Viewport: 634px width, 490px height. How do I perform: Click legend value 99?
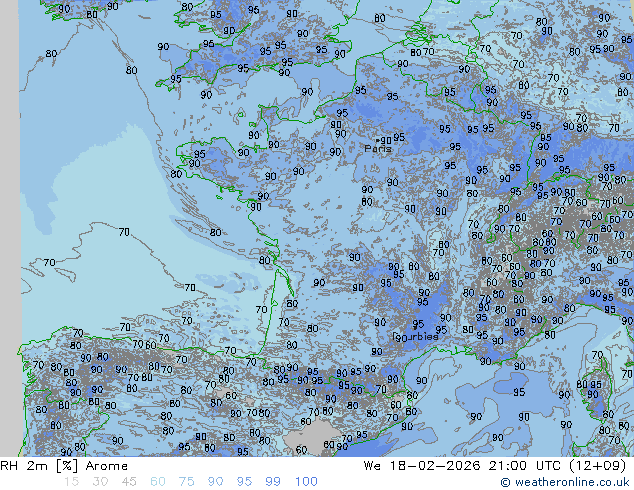273,482
